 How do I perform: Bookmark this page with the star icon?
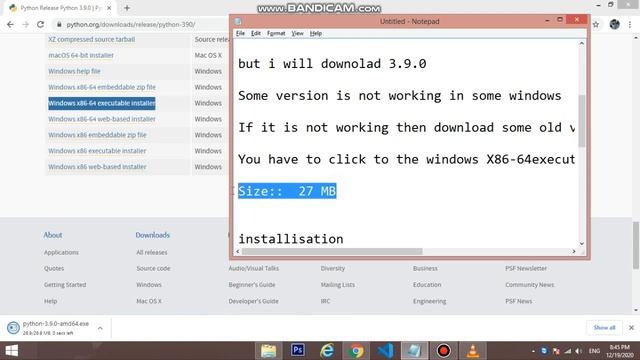596,24
